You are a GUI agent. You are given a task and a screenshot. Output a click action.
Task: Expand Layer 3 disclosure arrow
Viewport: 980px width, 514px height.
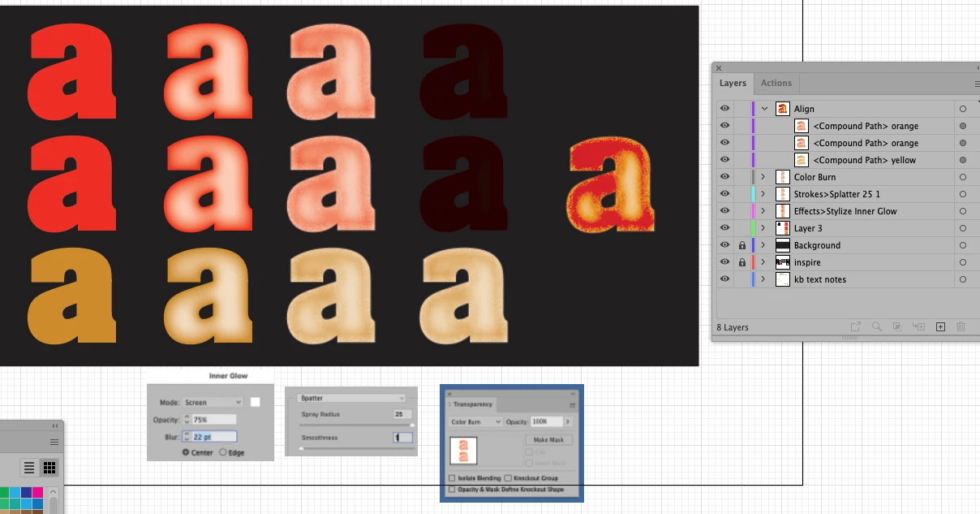tap(763, 228)
